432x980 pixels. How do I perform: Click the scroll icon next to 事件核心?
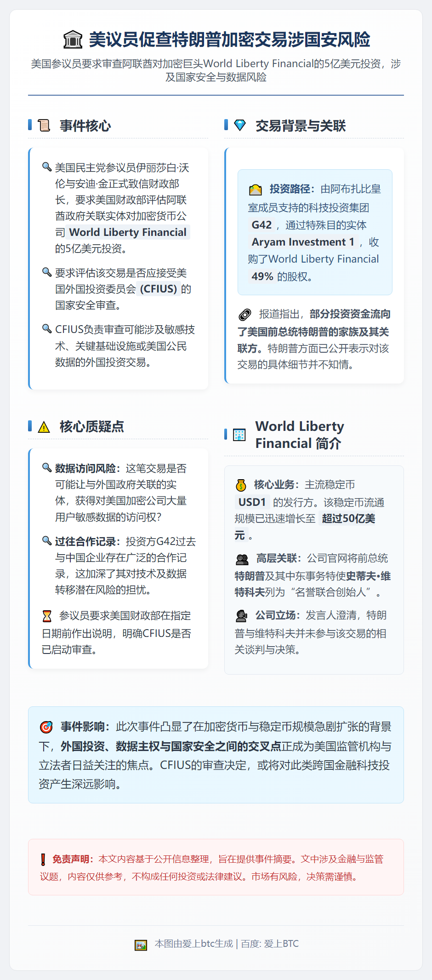[44, 125]
